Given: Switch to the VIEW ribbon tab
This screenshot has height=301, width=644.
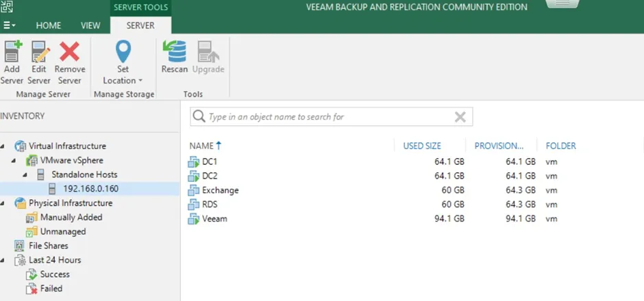Looking at the screenshot, I should coord(90,25).
